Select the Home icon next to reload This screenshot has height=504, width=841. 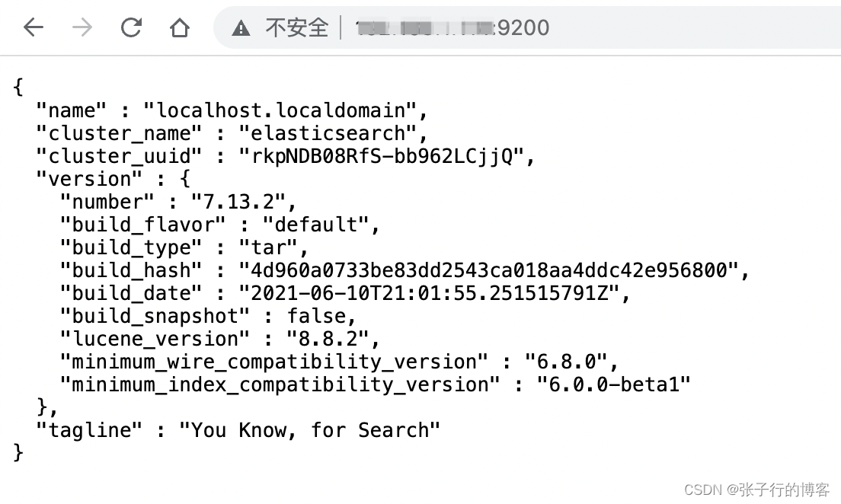point(179,27)
